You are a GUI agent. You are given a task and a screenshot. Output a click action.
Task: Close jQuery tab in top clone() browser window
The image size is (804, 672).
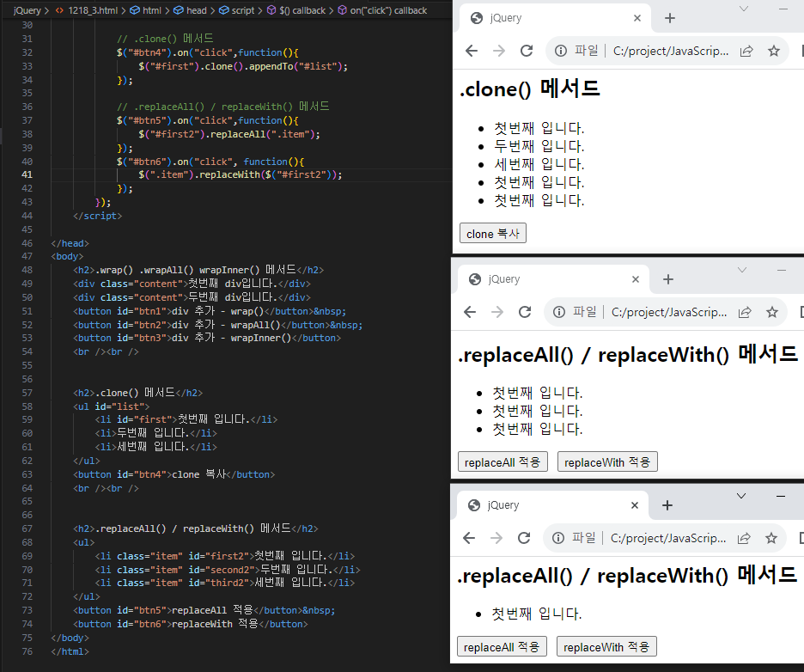point(637,18)
